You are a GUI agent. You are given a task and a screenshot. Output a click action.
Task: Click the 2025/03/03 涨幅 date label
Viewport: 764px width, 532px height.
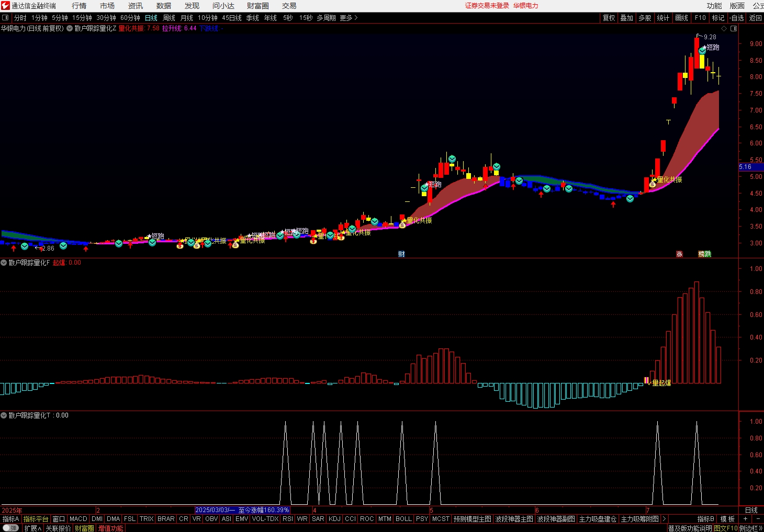242,510
